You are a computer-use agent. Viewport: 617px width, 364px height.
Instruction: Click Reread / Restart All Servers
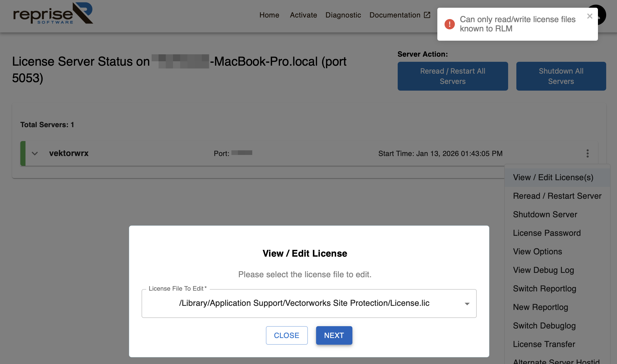453,76
